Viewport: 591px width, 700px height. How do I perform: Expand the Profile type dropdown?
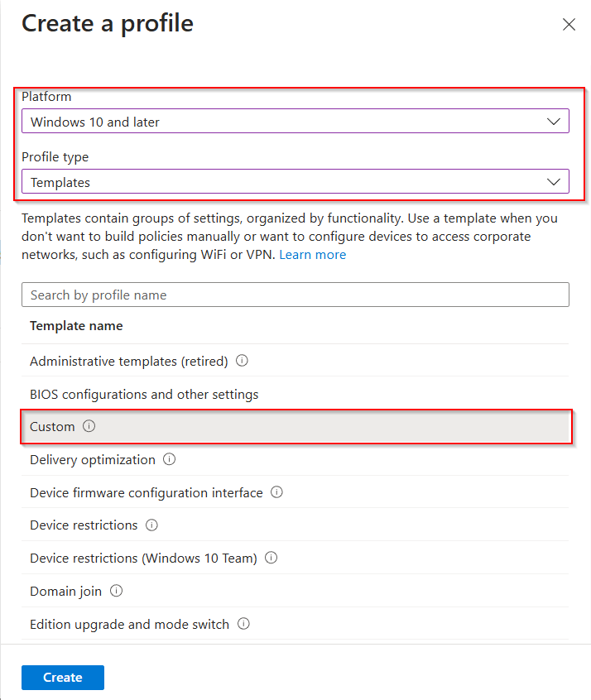coord(295,182)
